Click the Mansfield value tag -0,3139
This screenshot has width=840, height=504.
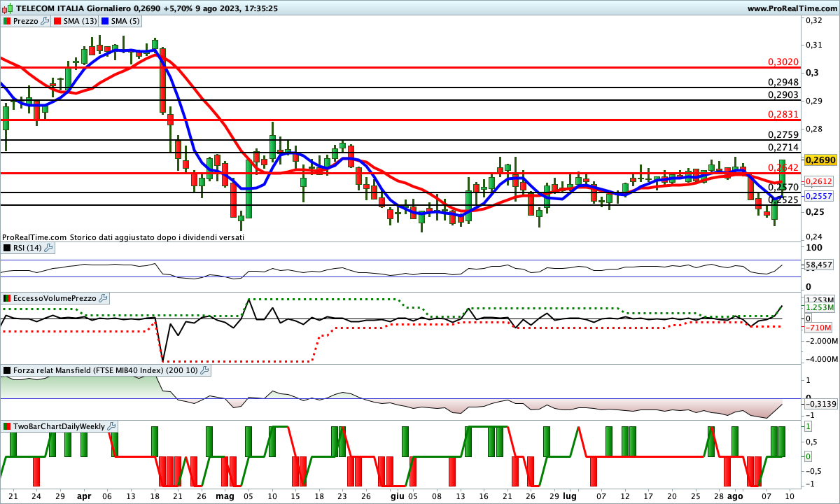pos(820,404)
